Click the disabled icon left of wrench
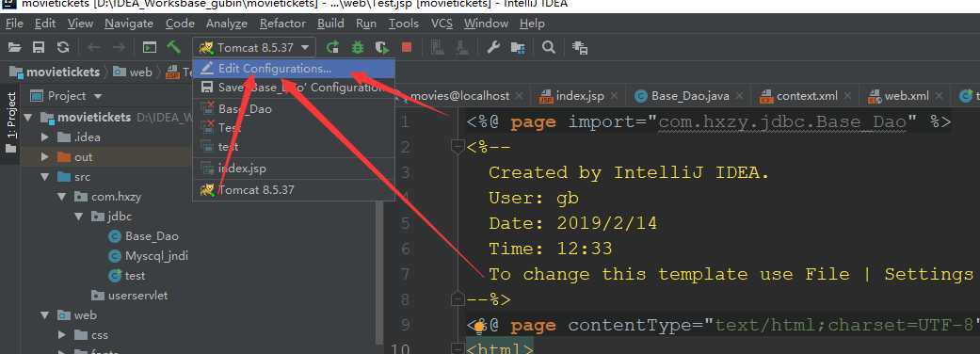This screenshot has height=354, width=980. [x=462, y=47]
